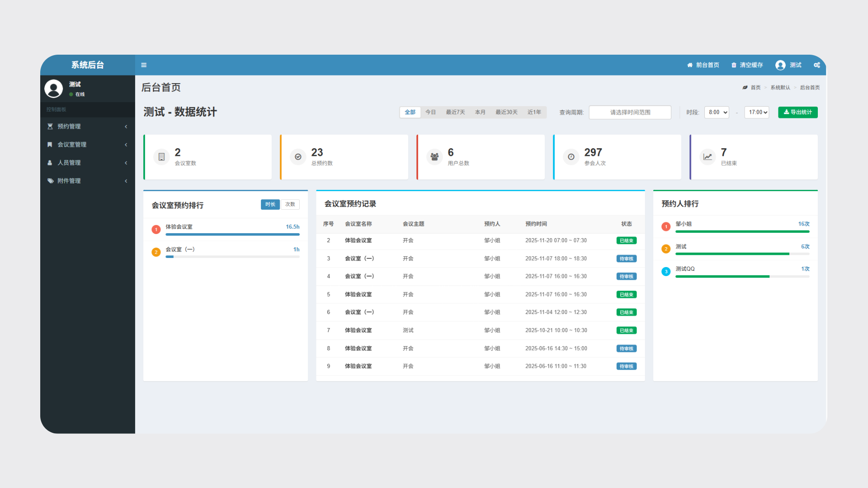The image size is (868, 488).
Task: Click the 待审核 badge in row 9
Action: [x=627, y=366]
